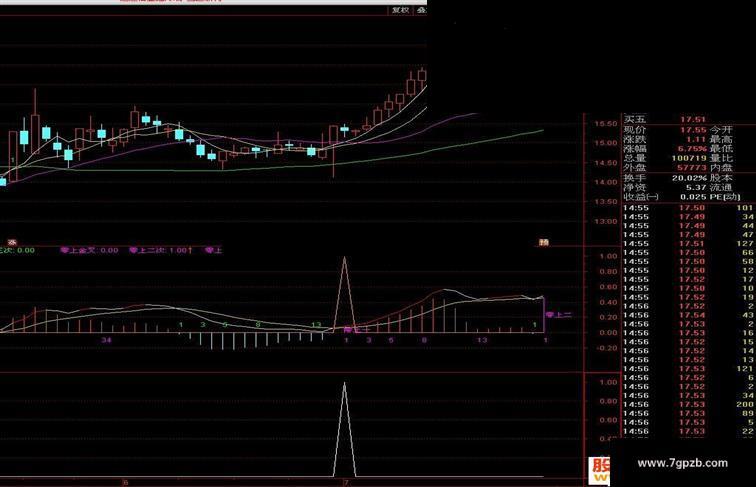Click the tall spike in the bottom indicator
The height and width of the screenshot is (487, 756).
pos(344,429)
